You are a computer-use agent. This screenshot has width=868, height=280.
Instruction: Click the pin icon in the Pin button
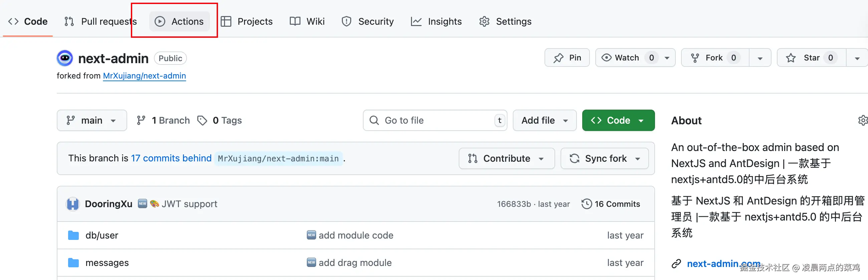[x=558, y=58]
